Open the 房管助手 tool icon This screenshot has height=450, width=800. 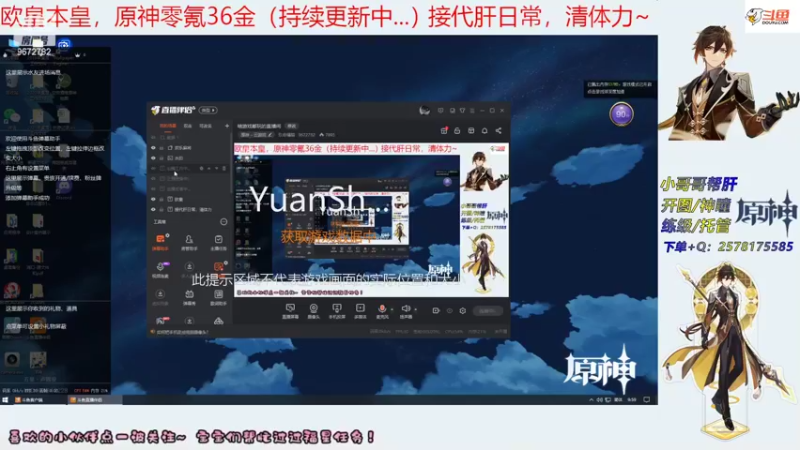(189, 241)
